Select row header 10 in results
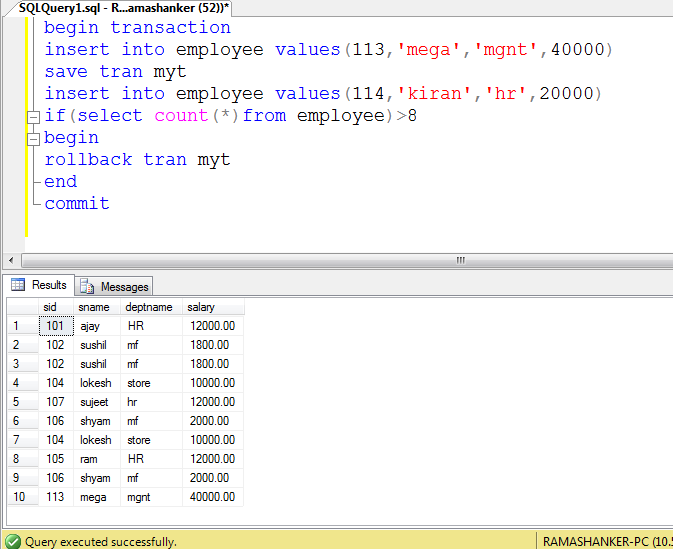Viewport: 673px width, 549px height. (23, 497)
